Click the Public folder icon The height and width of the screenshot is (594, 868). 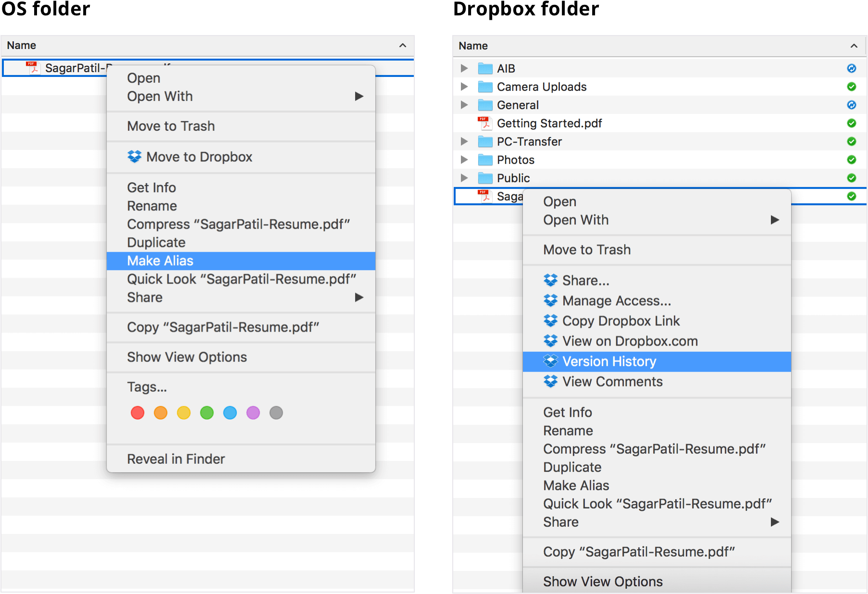[x=485, y=178]
